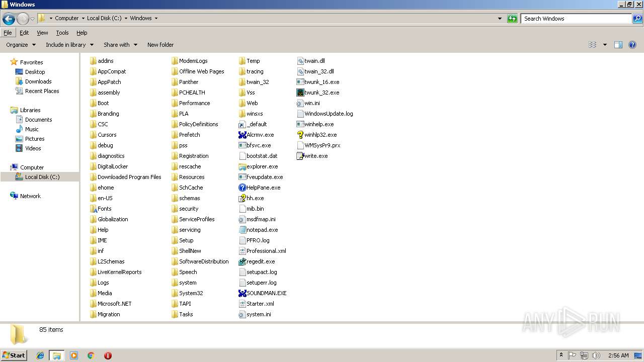Click the Change your view icon
This screenshot has height=362, width=644.
coord(593,45)
